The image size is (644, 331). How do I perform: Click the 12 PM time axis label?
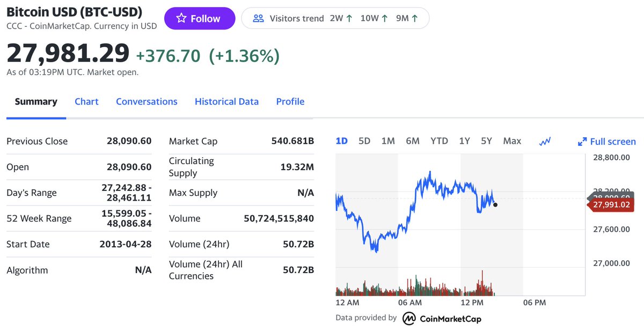(472, 303)
